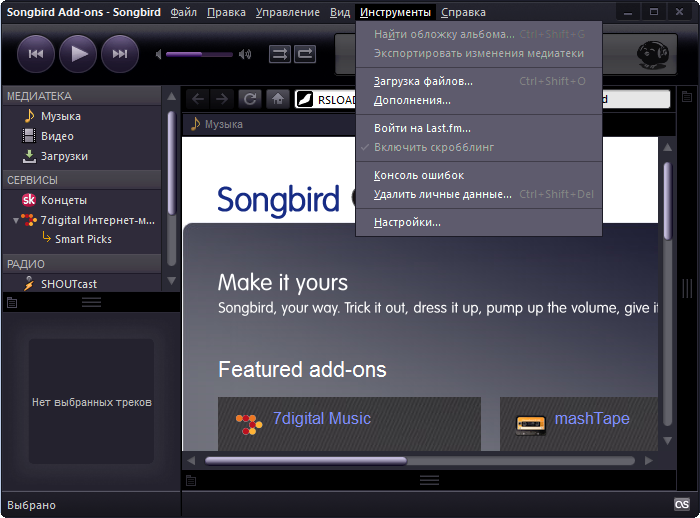This screenshot has width=700, height=518.
Task: Click the page vertical scrollbar thumb
Action: click(668, 201)
